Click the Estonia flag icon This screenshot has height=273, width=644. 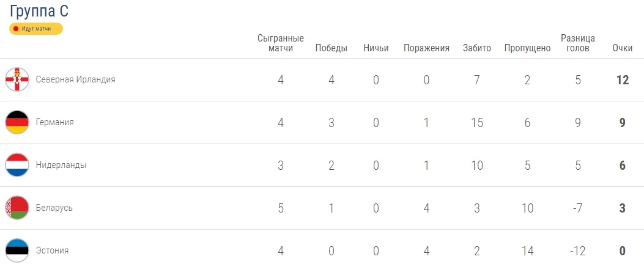pos(17,250)
